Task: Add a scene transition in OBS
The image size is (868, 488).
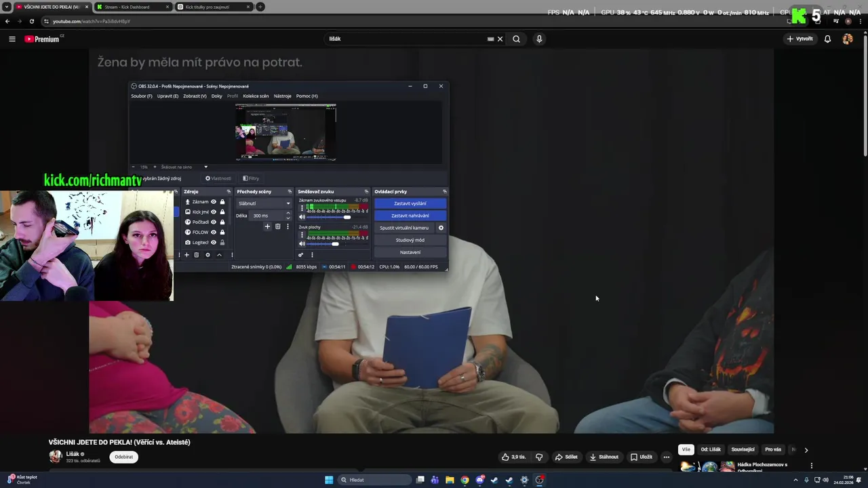Action: click(267, 226)
